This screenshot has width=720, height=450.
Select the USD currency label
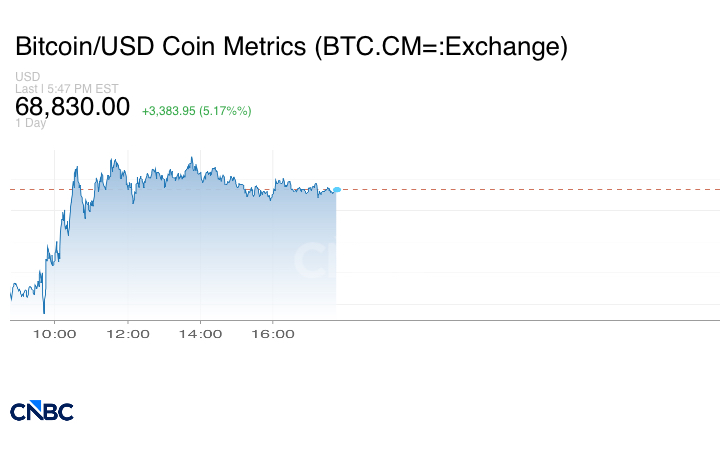click(x=27, y=77)
